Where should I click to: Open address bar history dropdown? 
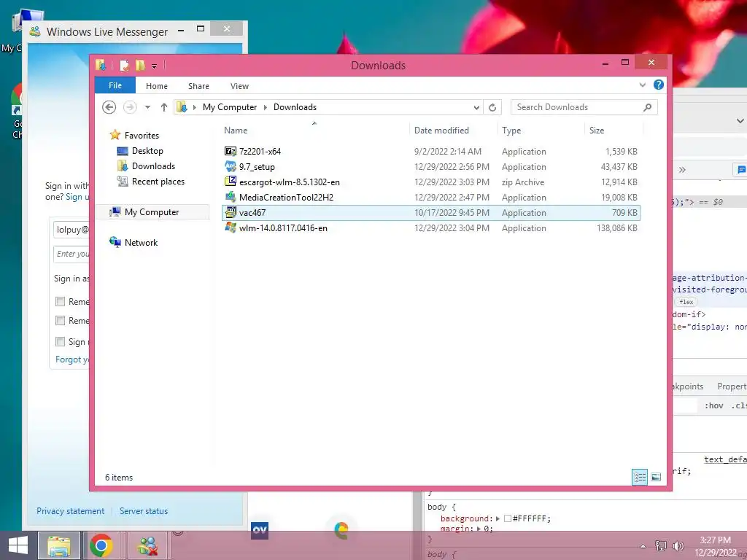(x=476, y=108)
